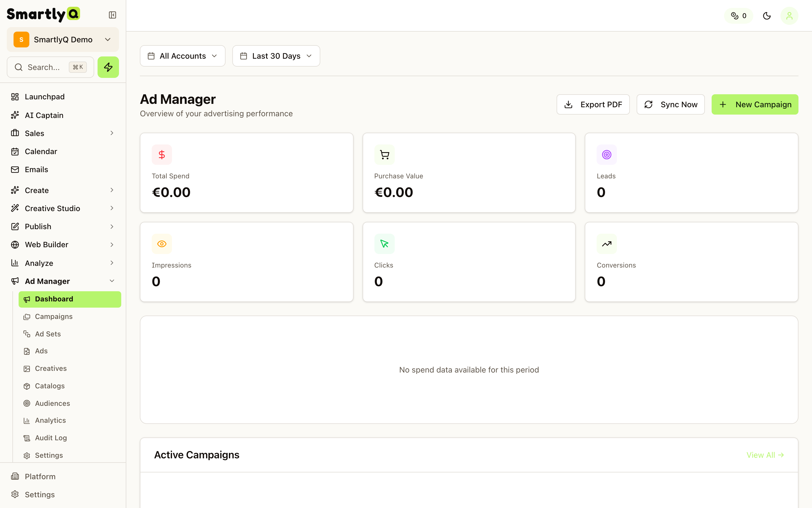Go to Ads submenu item
The image size is (812, 508).
pos(70,351)
